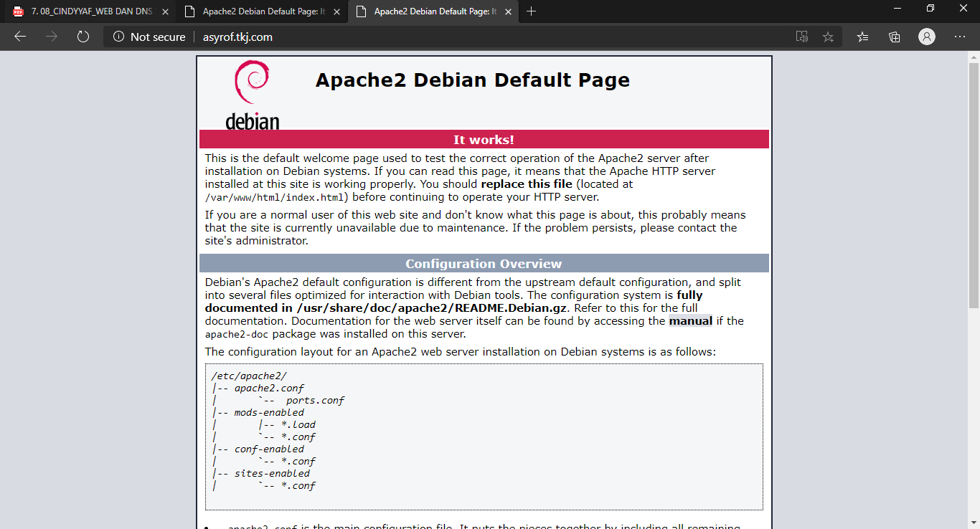
Task: View the Not secure site information
Action: pos(149,37)
